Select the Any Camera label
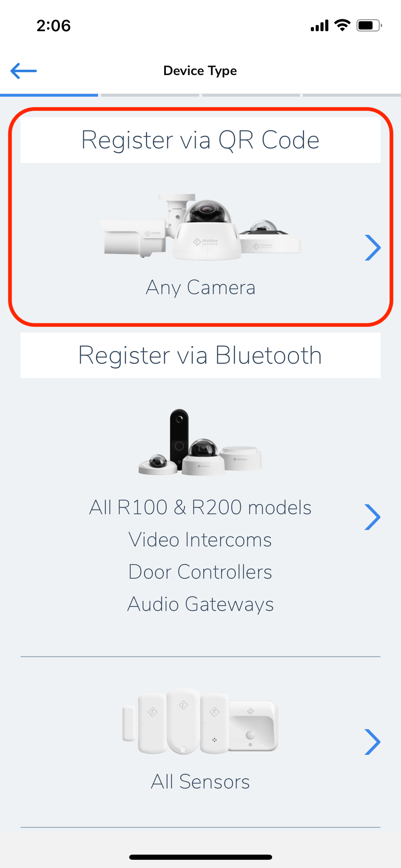The width and height of the screenshot is (401, 868). click(200, 287)
